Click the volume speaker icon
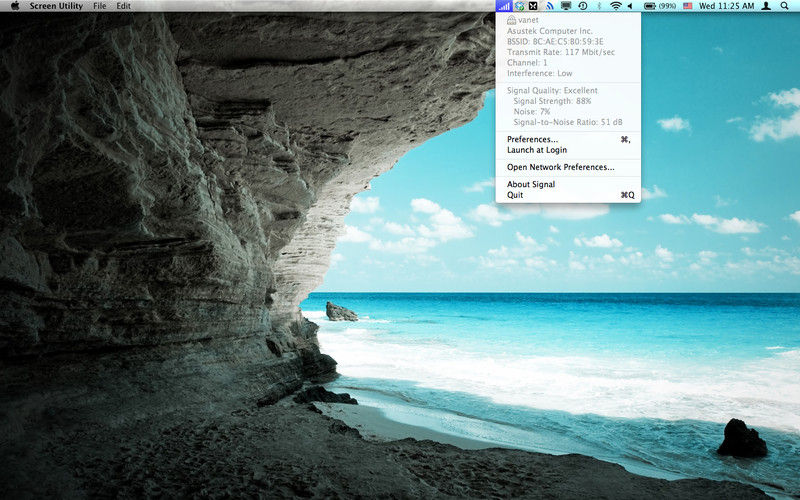Image resolution: width=800 pixels, height=500 pixels. click(630, 6)
